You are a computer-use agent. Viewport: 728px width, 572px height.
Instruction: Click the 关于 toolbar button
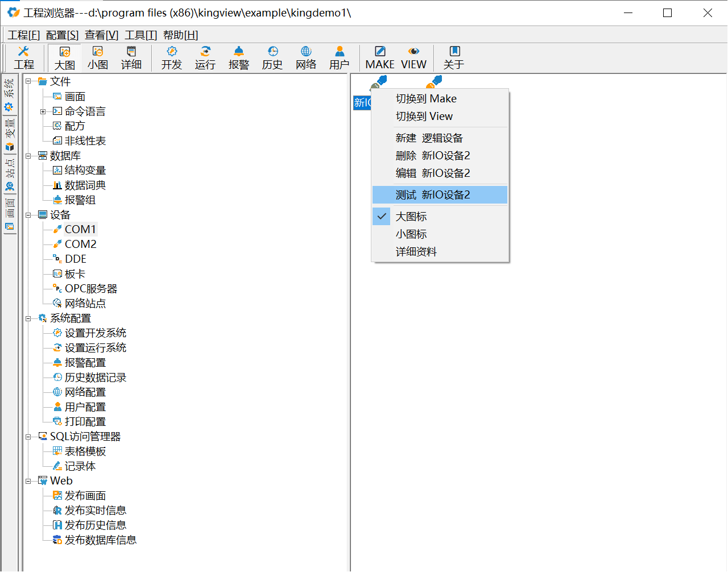tap(454, 58)
